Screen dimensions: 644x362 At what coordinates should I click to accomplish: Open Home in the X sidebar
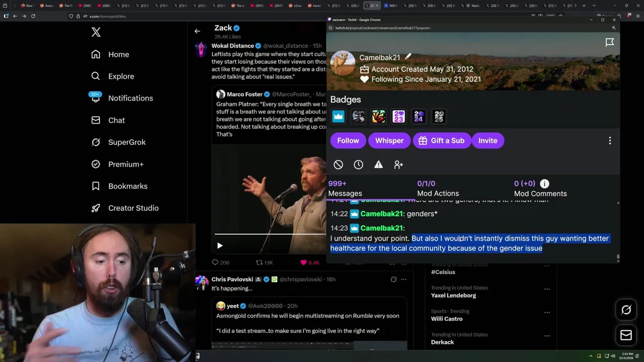tap(110, 54)
